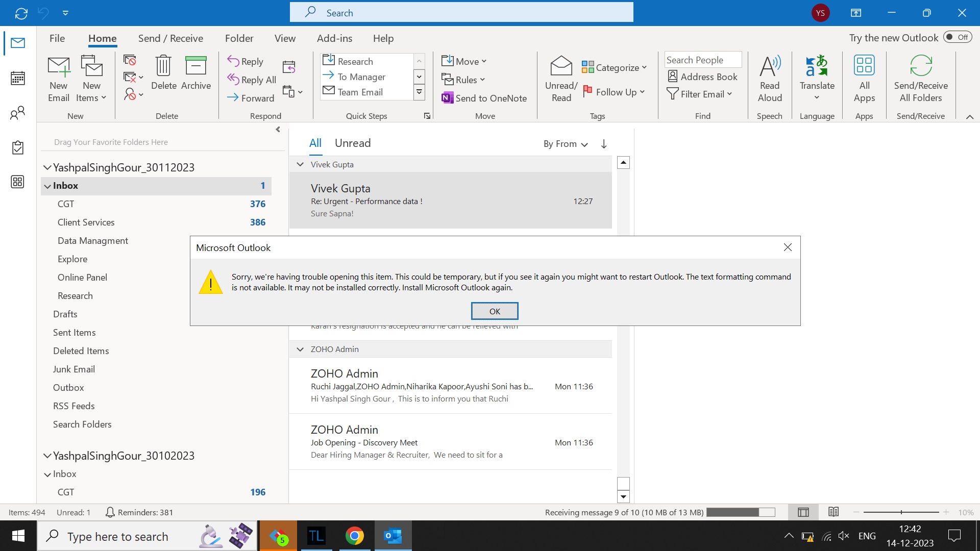Open the Move dropdown

click(464, 61)
